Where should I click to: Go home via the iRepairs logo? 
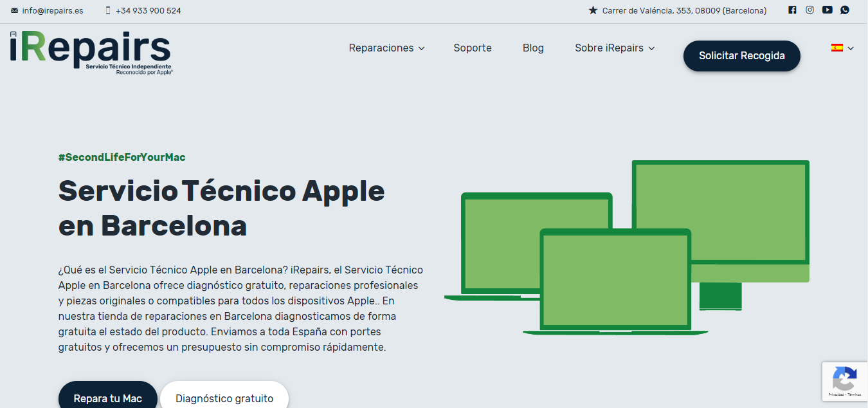coord(91,53)
